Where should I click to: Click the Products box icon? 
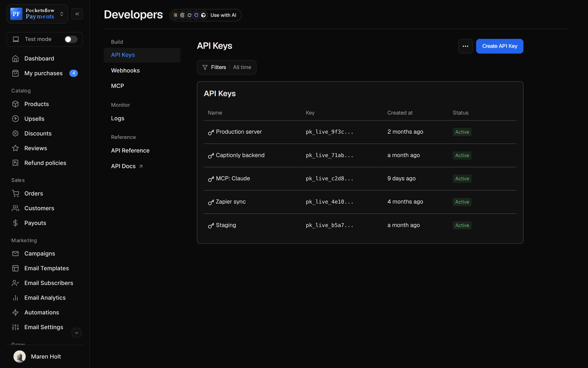tap(16, 104)
